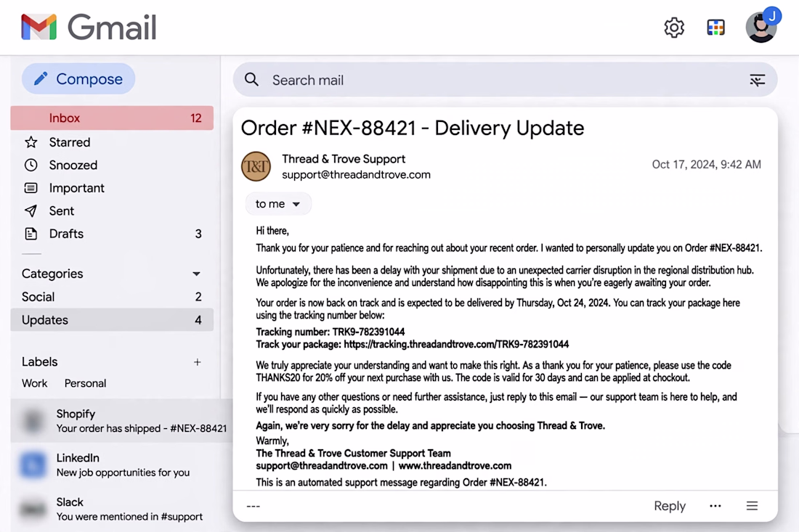799x532 pixels.
Task: Select the Updates category
Action: [112, 320]
